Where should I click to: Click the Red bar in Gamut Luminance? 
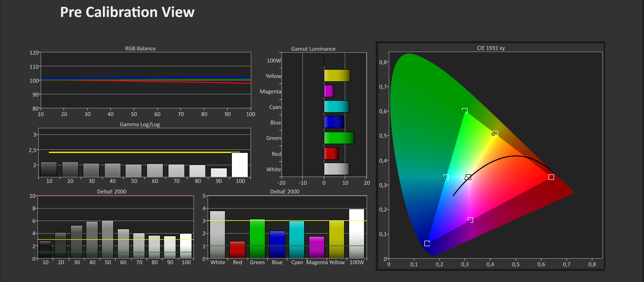[331, 153]
